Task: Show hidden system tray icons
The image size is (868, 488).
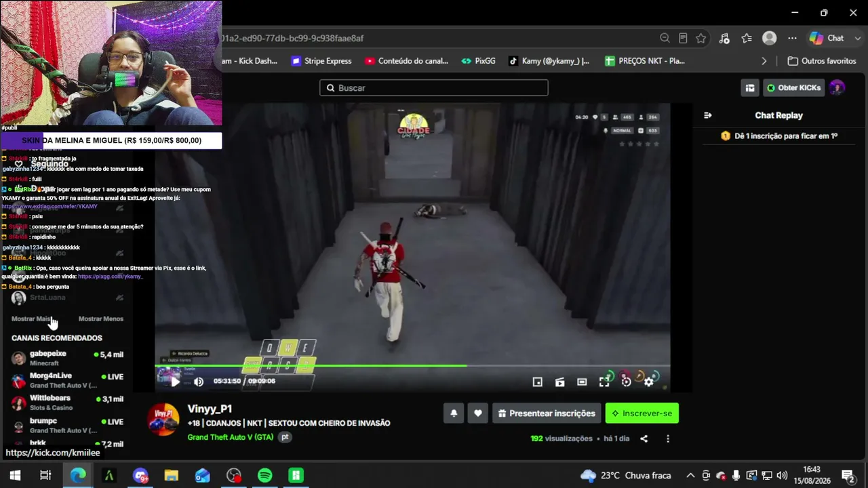Action: coord(690,475)
